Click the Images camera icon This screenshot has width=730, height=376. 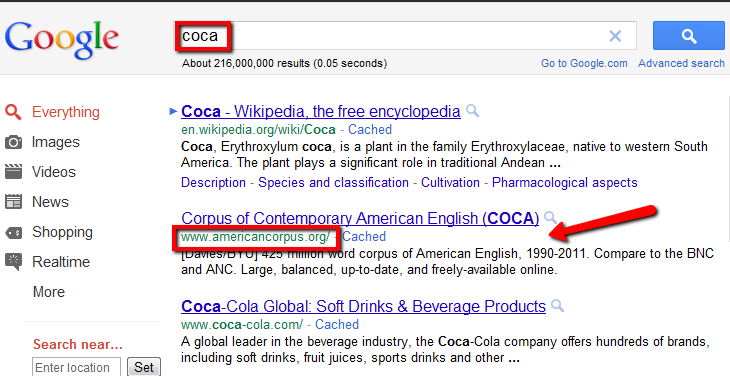(x=13, y=142)
